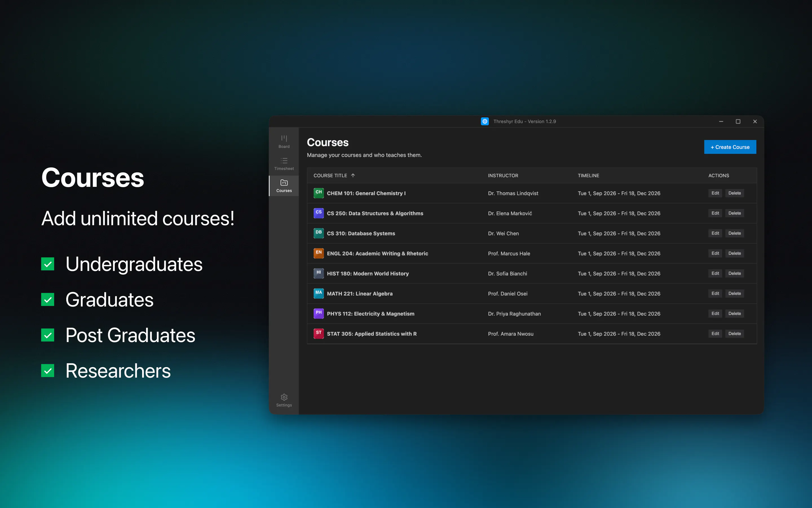Delete the HIST 180 course
Screen dimensions: 812x508
(x=734, y=273)
